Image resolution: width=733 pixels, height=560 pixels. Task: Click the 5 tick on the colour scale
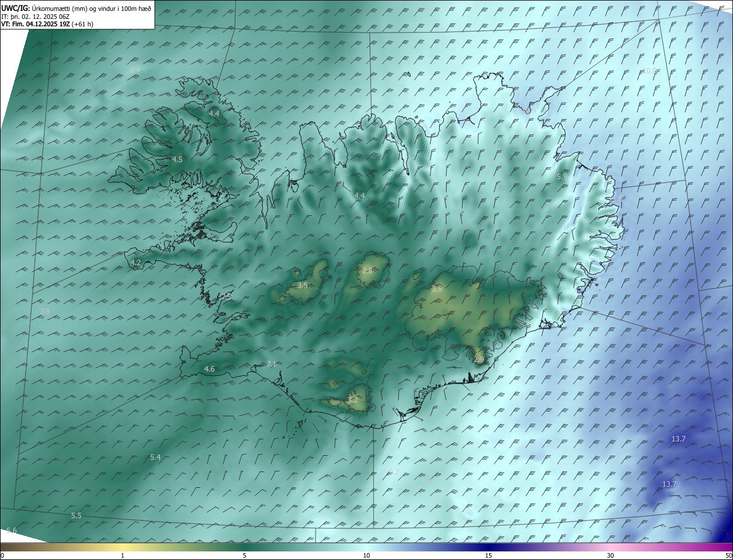(245, 556)
